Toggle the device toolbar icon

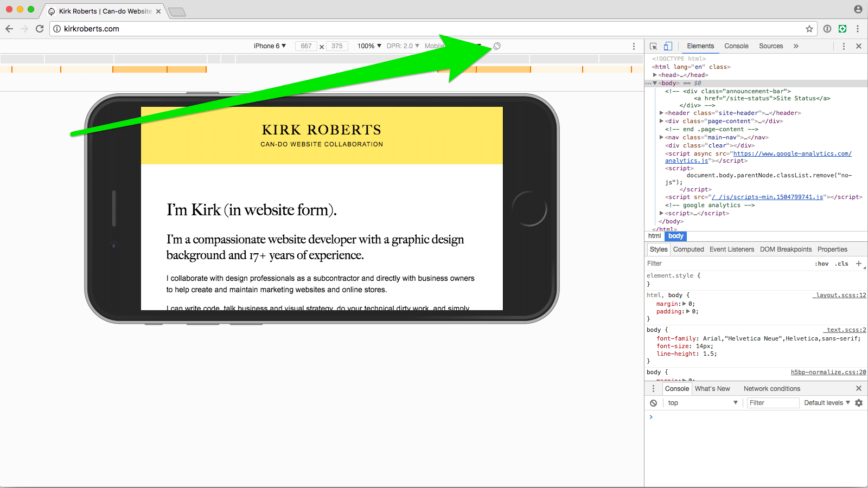(668, 46)
